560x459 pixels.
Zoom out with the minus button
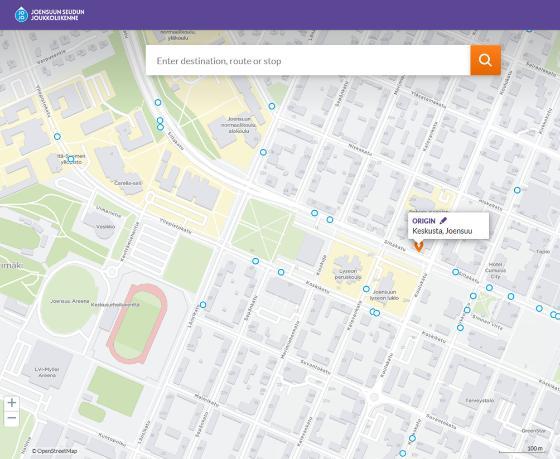pyautogui.click(x=11, y=418)
